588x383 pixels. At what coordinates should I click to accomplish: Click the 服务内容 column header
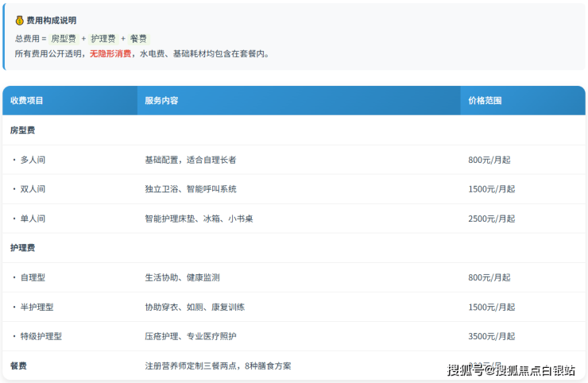161,101
